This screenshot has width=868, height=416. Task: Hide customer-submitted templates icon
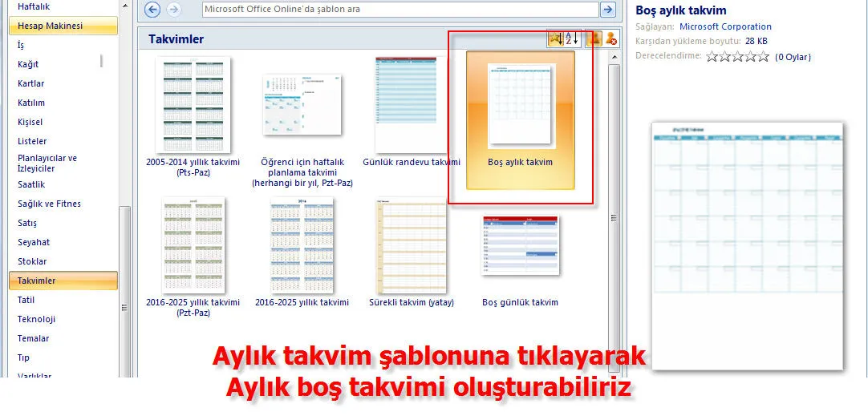click(611, 38)
